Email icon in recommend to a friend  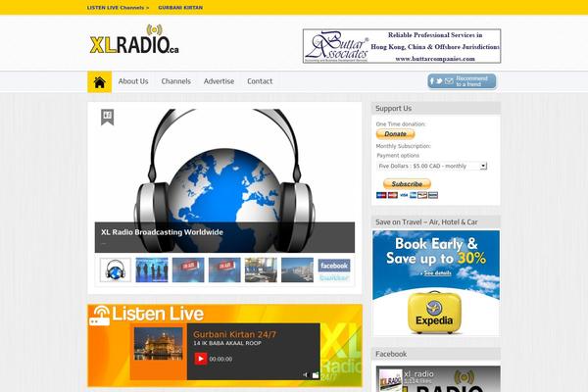pos(449,81)
